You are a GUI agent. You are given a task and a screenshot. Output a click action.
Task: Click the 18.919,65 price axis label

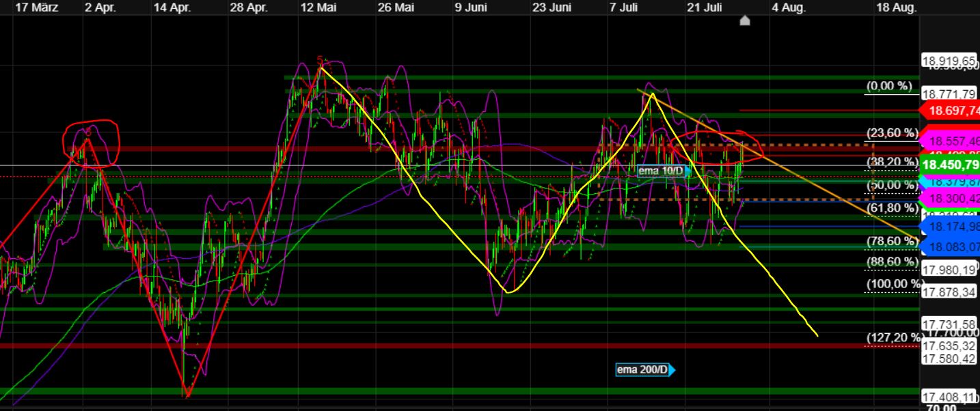click(949, 61)
